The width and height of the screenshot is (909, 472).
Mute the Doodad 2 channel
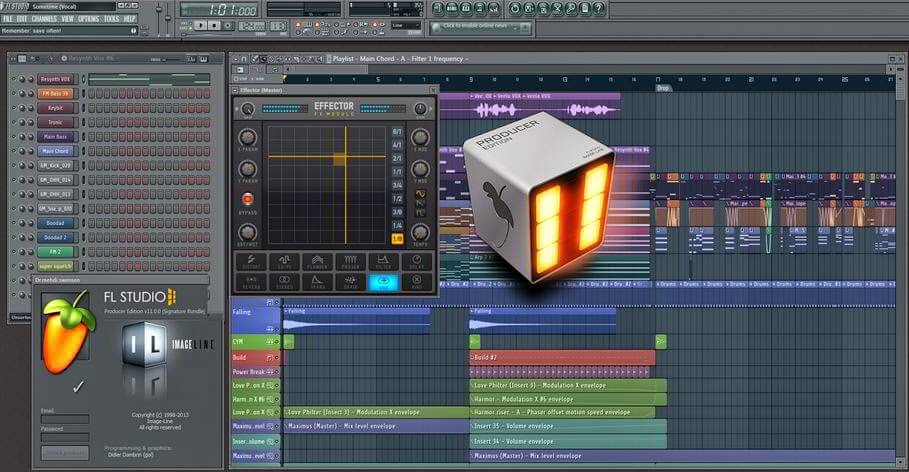[15, 237]
